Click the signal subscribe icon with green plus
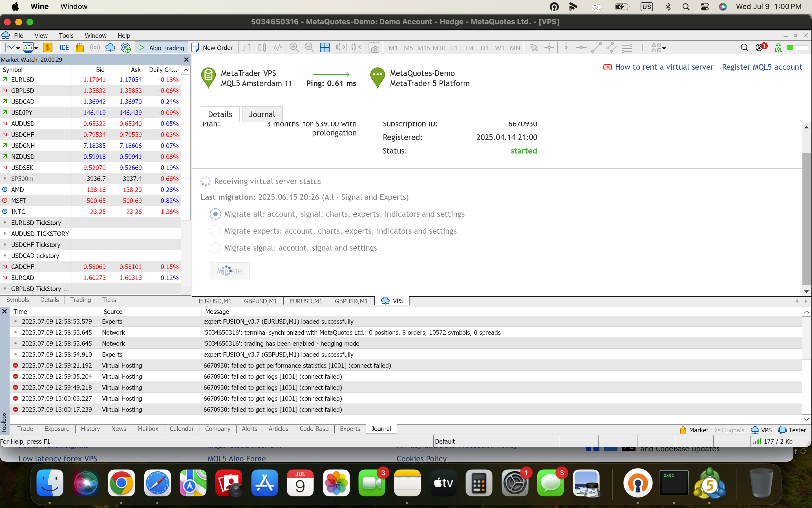Viewport: 812px width, 508px height. [x=126, y=48]
